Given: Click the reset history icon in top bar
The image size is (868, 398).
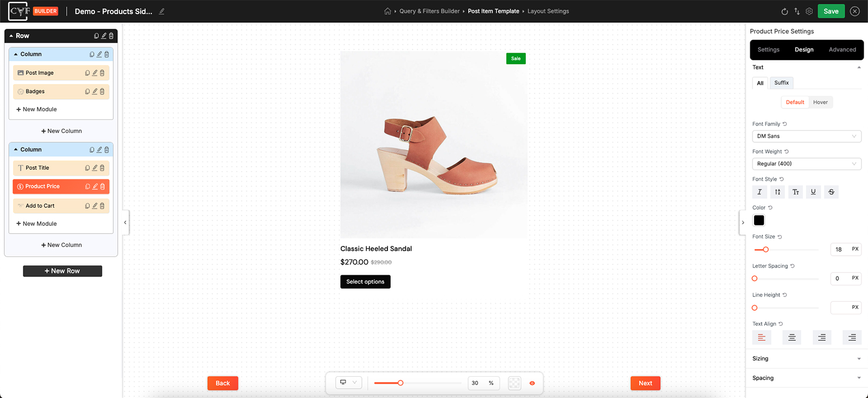Looking at the screenshot, I should click(784, 11).
